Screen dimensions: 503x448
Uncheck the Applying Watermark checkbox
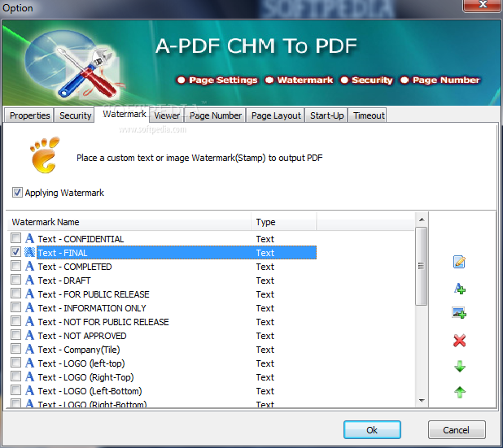pos(17,192)
